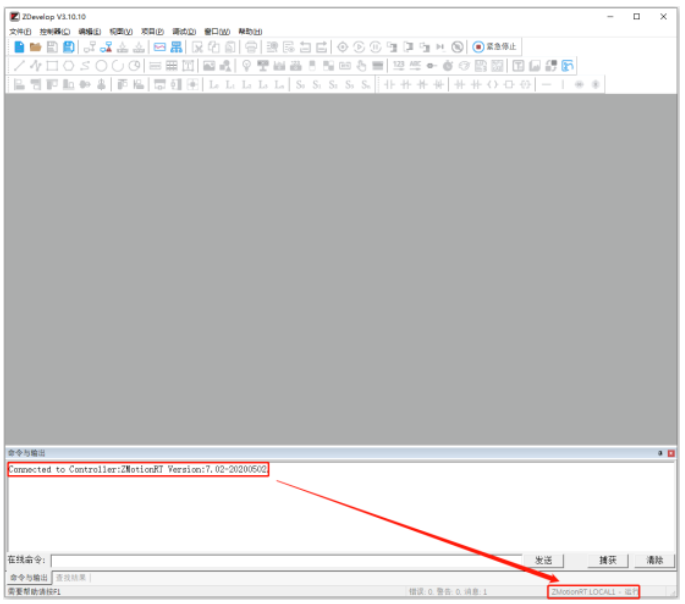Screen dimensions: 685x604
Task: Click the Print icon
Action: coord(251,47)
